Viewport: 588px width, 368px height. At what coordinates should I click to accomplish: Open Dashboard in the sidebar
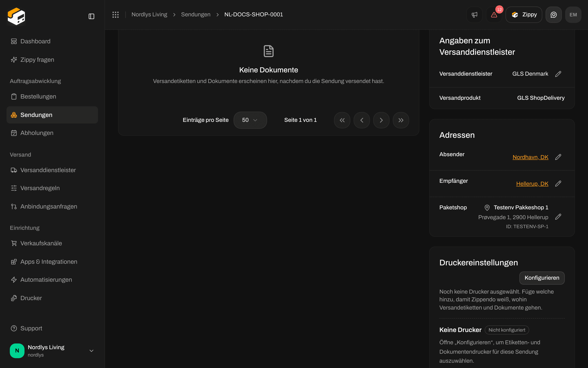coord(52,41)
